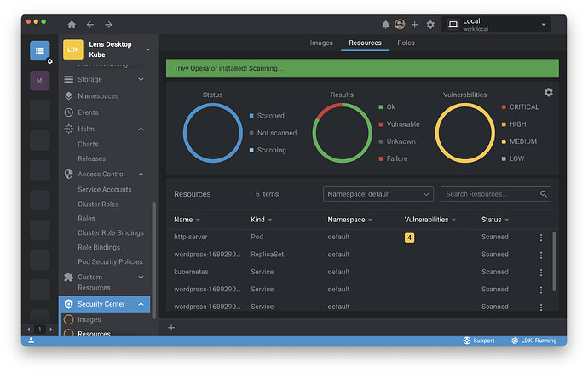Open new terminal tab with plus icon
Screen dimensions: 588x373
click(171, 328)
